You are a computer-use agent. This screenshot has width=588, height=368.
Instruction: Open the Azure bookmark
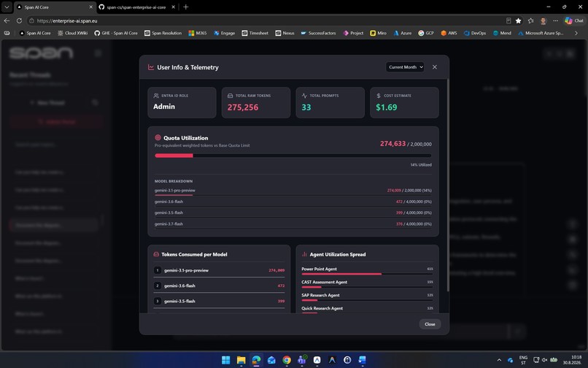pos(402,33)
